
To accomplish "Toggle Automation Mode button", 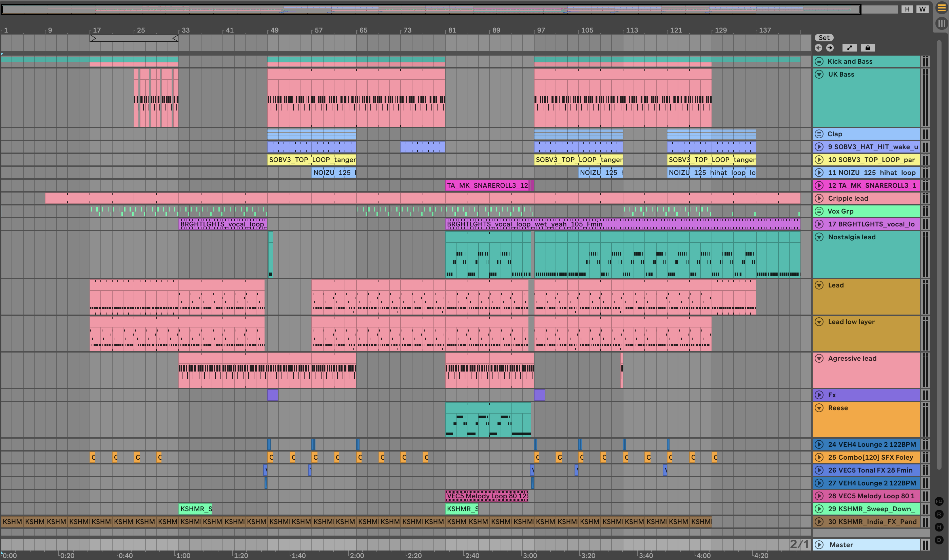I will (x=849, y=48).
